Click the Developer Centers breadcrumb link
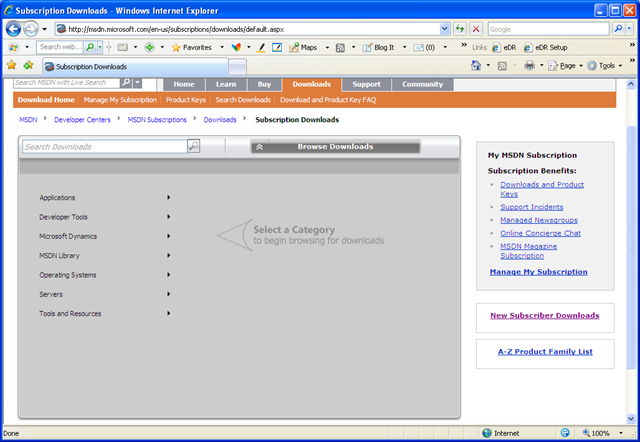Viewport: 640px width, 442px height. [x=82, y=120]
